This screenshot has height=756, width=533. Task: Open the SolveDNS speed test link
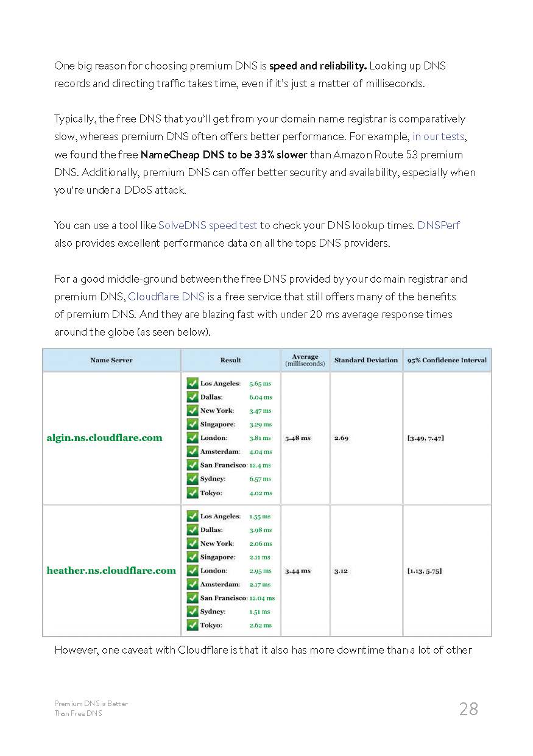pyautogui.click(x=206, y=225)
